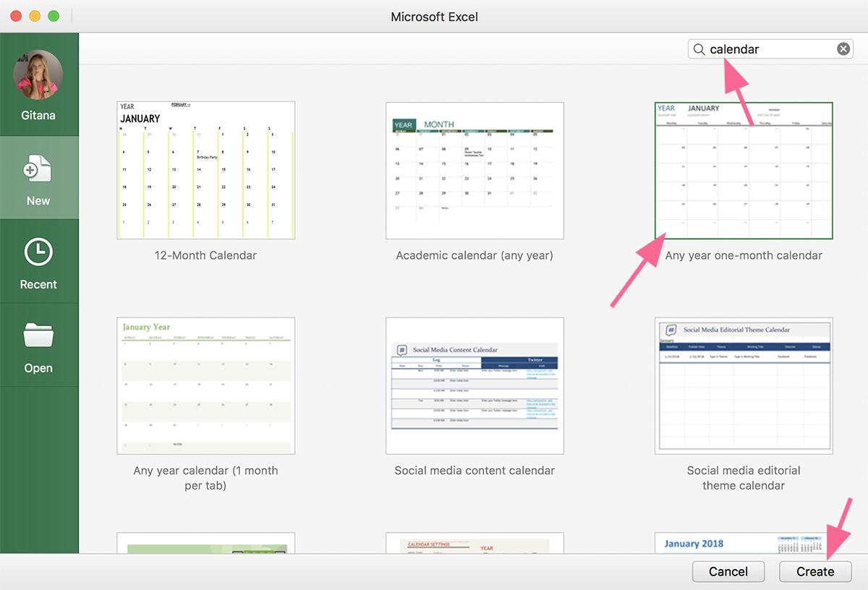This screenshot has width=868, height=590.
Task: Click the Create button
Action: (815, 571)
